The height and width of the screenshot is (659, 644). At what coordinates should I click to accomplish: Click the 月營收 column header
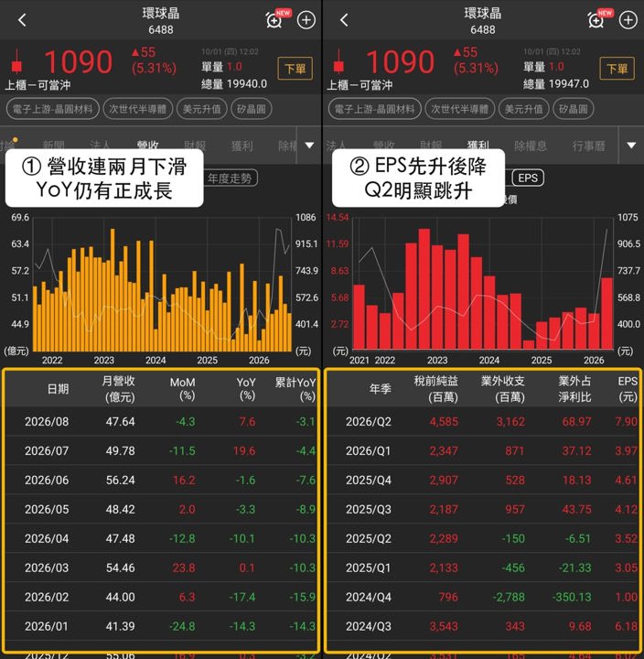[x=119, y=388]
